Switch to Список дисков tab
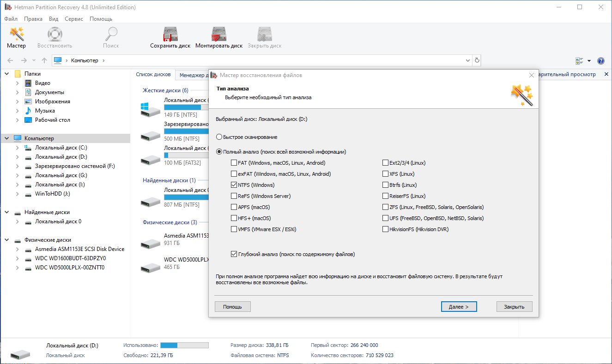This screenshot has height=364, width=612. point(153,74)
